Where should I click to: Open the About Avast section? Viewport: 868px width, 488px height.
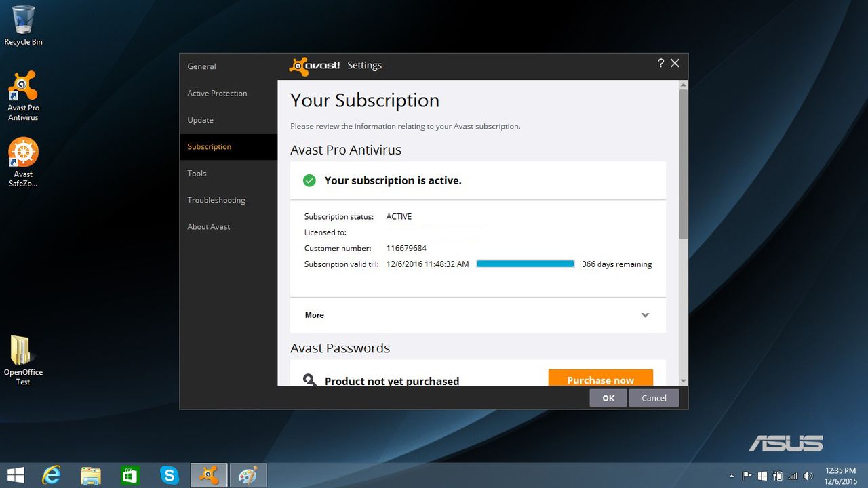pos(229,226)
